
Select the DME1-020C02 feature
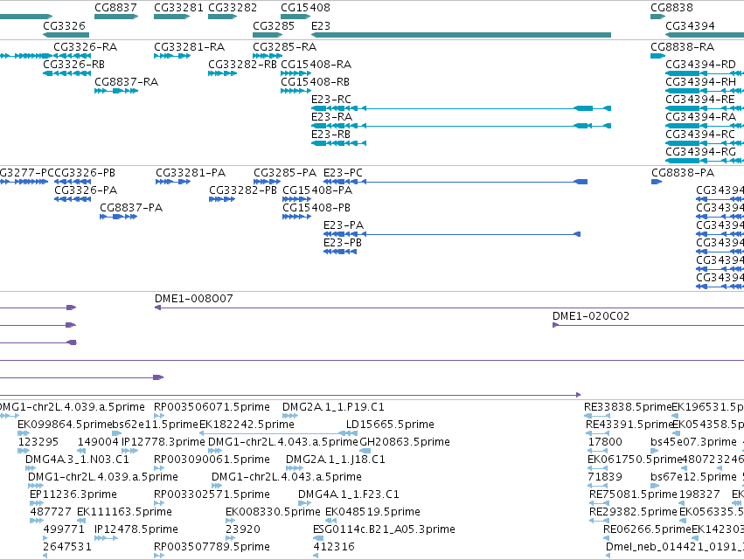pyautogui.click(x=648, y=325)
